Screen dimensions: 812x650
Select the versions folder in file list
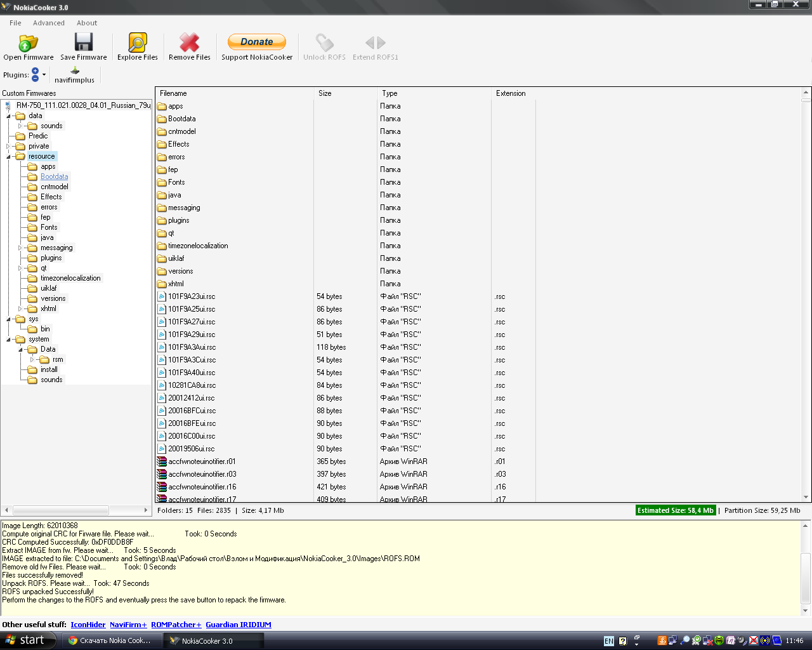[x=180, y=271]
